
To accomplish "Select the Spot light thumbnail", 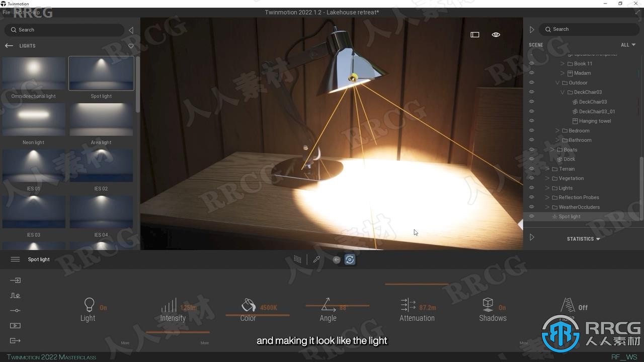I will [101, 73].
